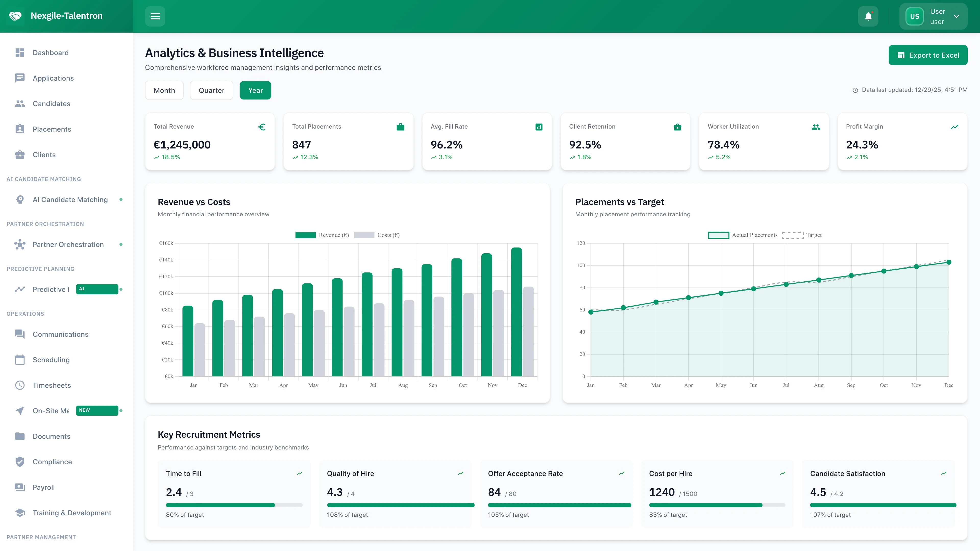Click the Compliance shield icon
Screen dimensions: 980x551
20,462
